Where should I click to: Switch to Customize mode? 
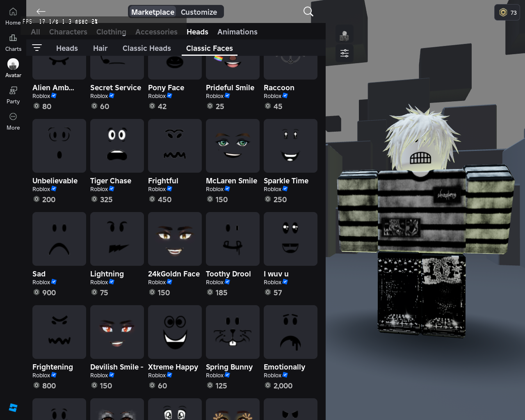click(199, 12)
